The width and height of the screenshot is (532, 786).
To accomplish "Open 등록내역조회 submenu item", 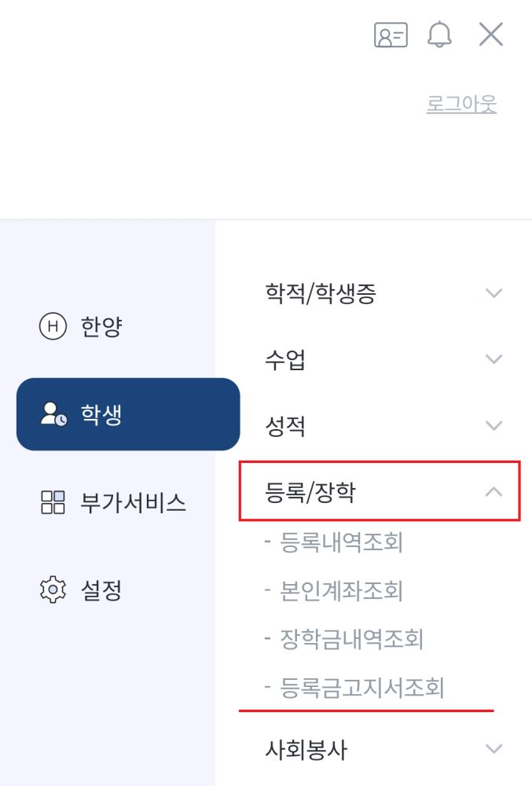I will click(341, 542).
